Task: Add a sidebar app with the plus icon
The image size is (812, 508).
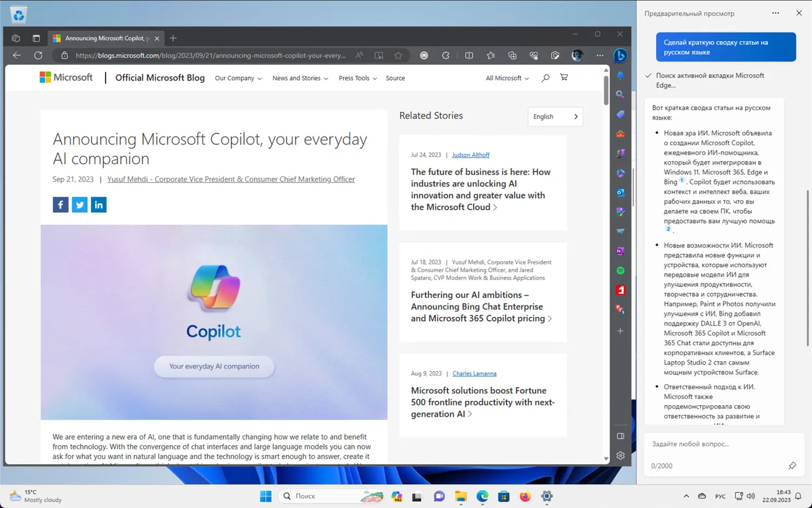Action: point(620,331)
